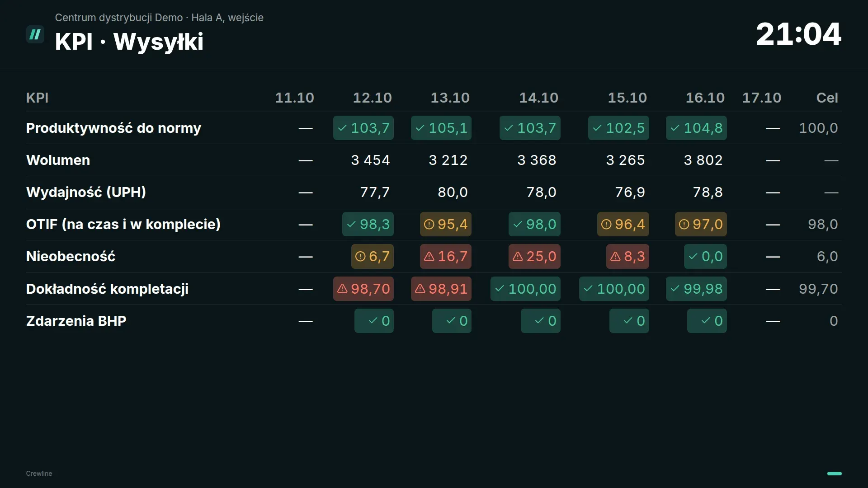Select the UPH value 76,9
This screenshot has height=488, width=868.
click(630, 192)
